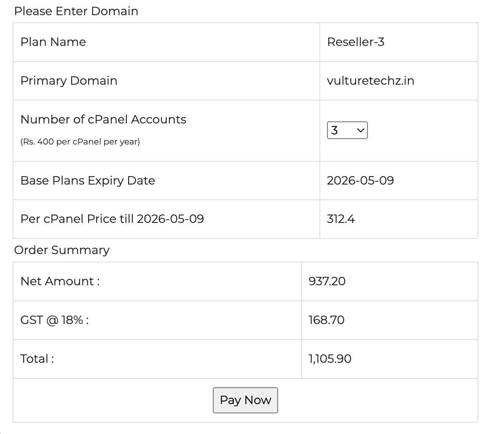504x434 pixels.
Task: Click the GST @ 18% label
Action: click(54, 320)
